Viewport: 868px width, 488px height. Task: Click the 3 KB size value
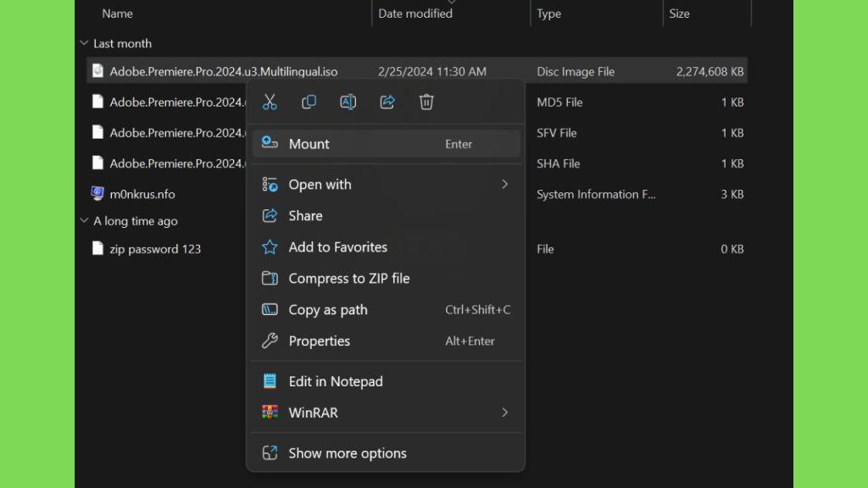tap(732, 194)
